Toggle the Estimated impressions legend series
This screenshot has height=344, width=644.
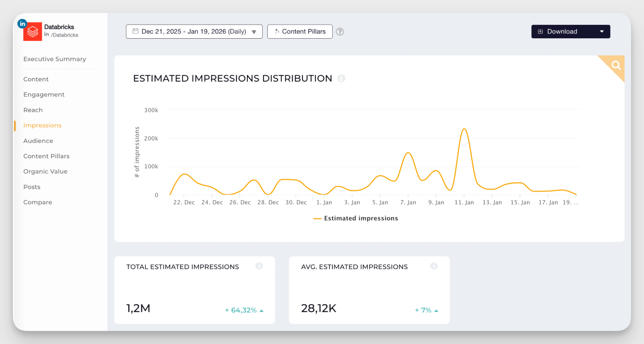356,218
